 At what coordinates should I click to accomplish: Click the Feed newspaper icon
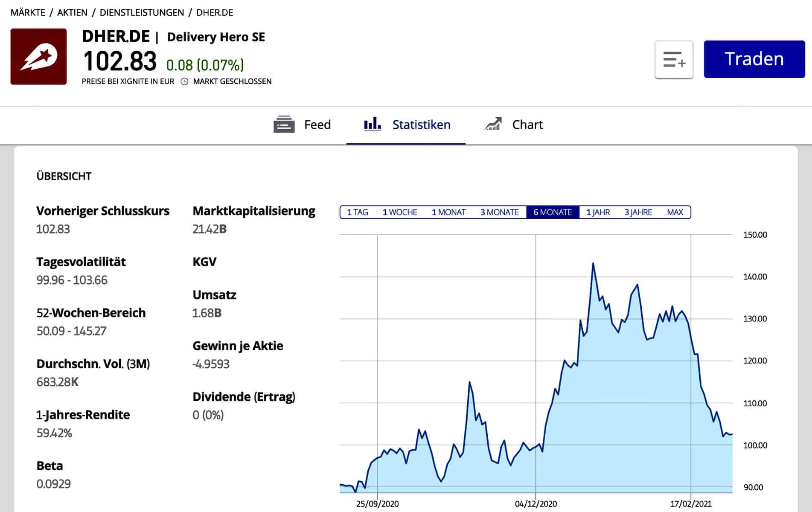[284, 125]
